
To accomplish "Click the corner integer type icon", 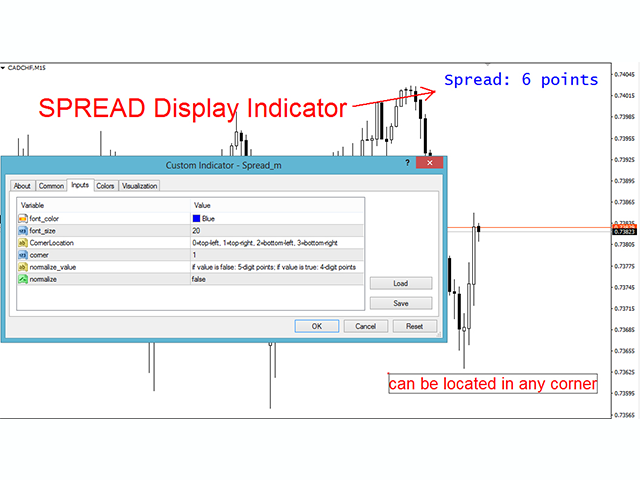I will pos(22,255).
